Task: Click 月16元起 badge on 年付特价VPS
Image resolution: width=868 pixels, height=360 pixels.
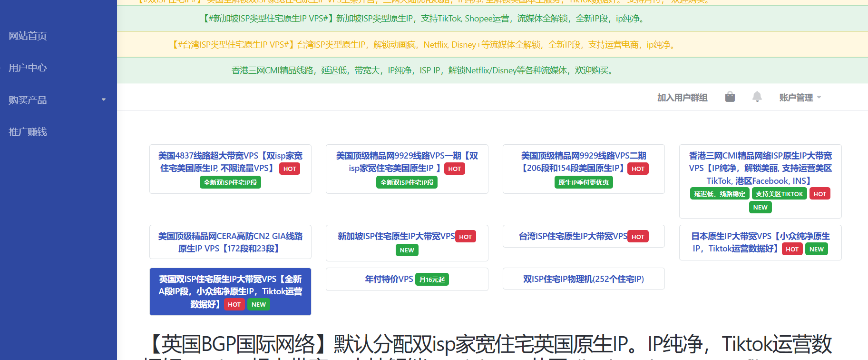Action: coord(432,280)
